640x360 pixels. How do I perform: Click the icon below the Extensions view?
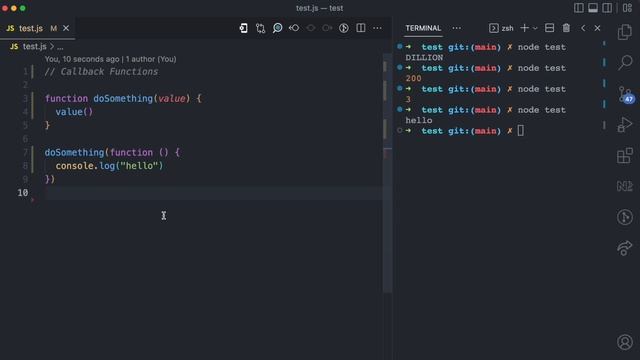tap(624, 186)
